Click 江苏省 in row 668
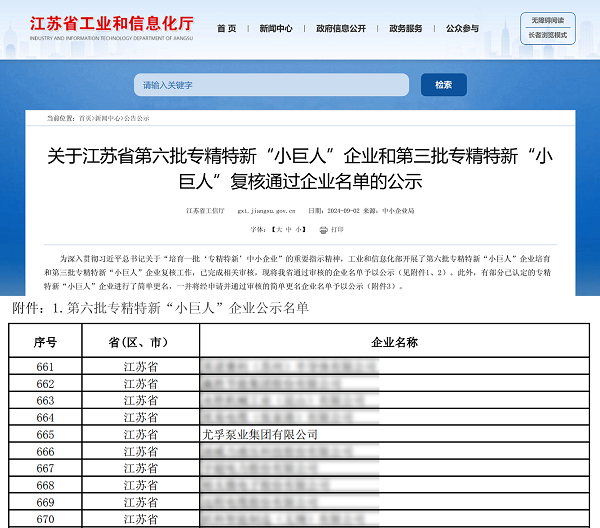Image resolution: width=600 pixels, height=528 pixels. pos(140,485)
